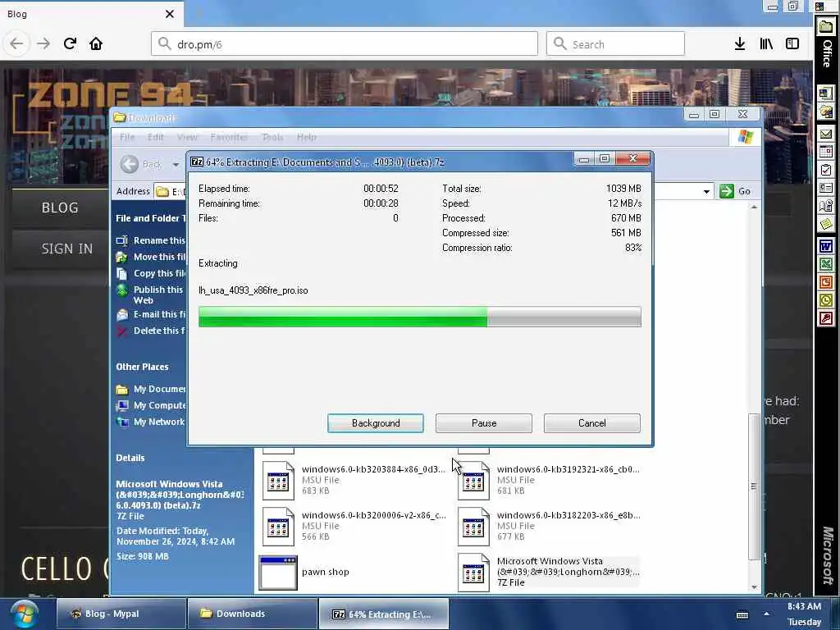Click the Windows Start orb
Image resolution: width=840 pixels, height=630 pixels.
coord(24,614)
